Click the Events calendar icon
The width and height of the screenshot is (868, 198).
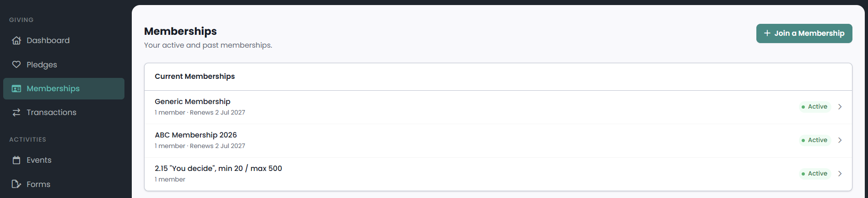coord(16,160)
